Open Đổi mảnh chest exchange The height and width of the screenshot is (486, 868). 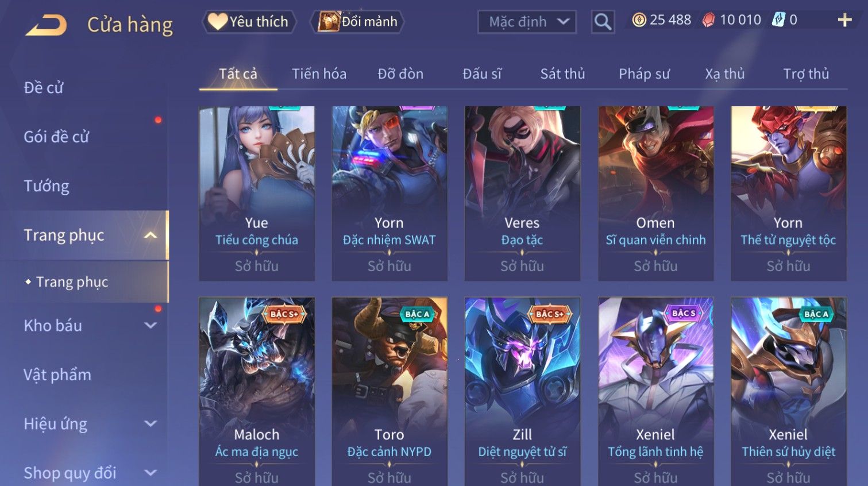click(x=357, y=22)
